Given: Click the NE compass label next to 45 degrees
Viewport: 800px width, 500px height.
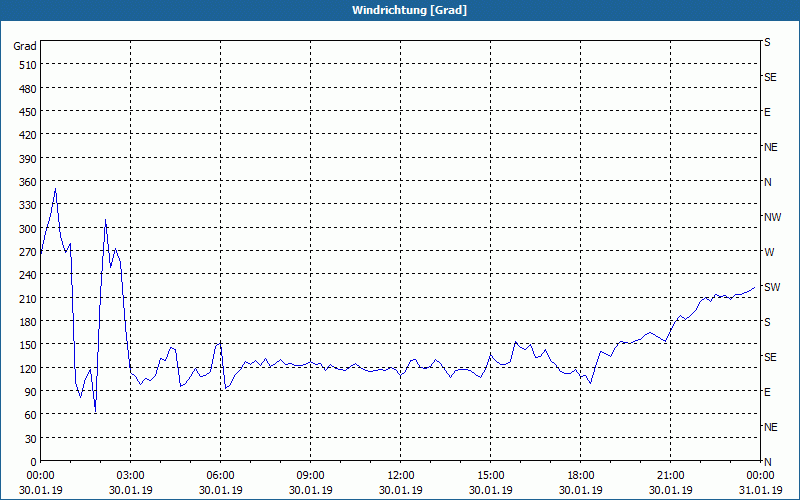Looking at the screenshot, I should point(771,427).
